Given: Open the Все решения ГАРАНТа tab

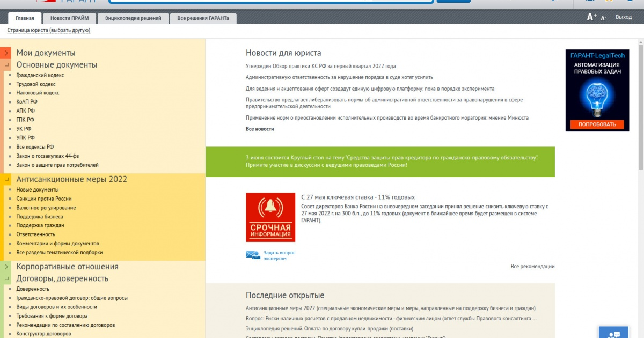Looking at the screenshot, I should click(203, 18).
